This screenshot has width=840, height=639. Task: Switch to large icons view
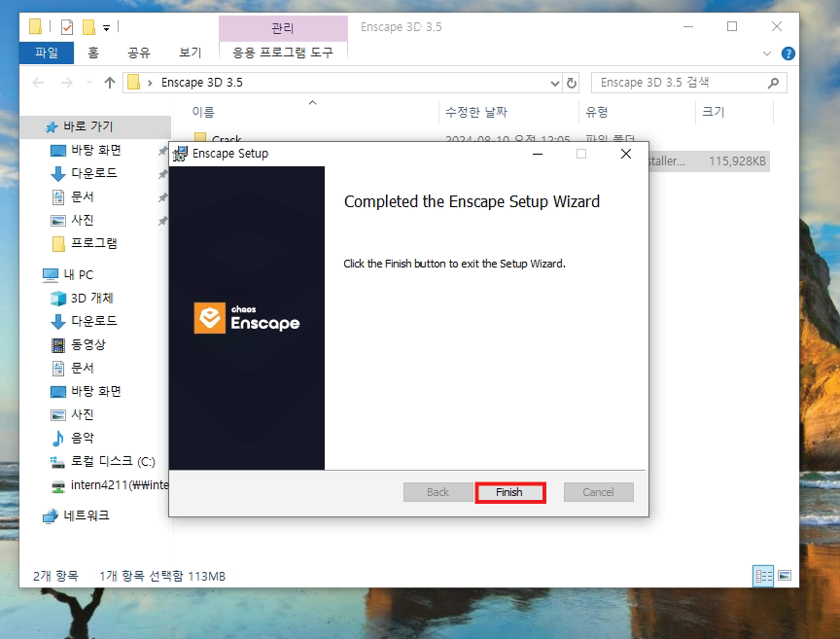[785, 576]
